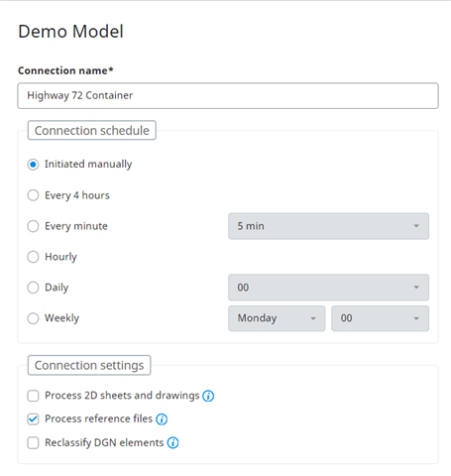Choose the Every 4 hours schedule

click(x=33, y=195)
